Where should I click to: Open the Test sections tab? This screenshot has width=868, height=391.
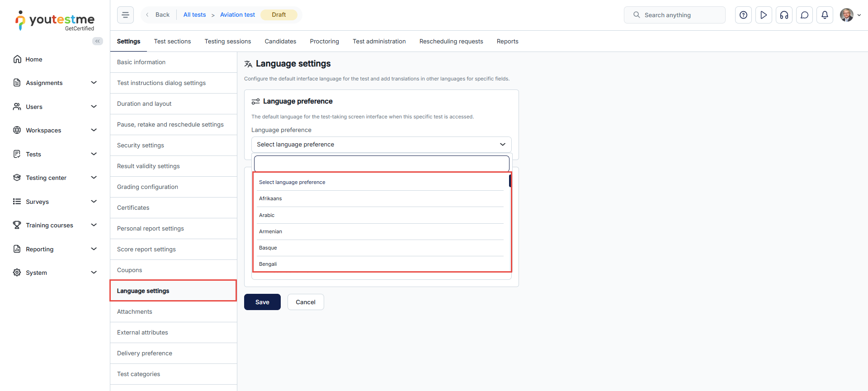(172, 41)
